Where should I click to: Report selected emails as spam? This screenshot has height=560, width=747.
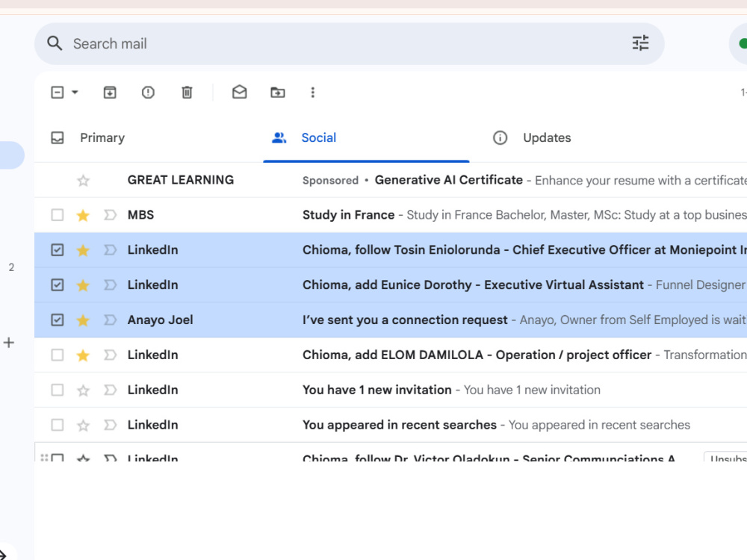click(148, 93)
